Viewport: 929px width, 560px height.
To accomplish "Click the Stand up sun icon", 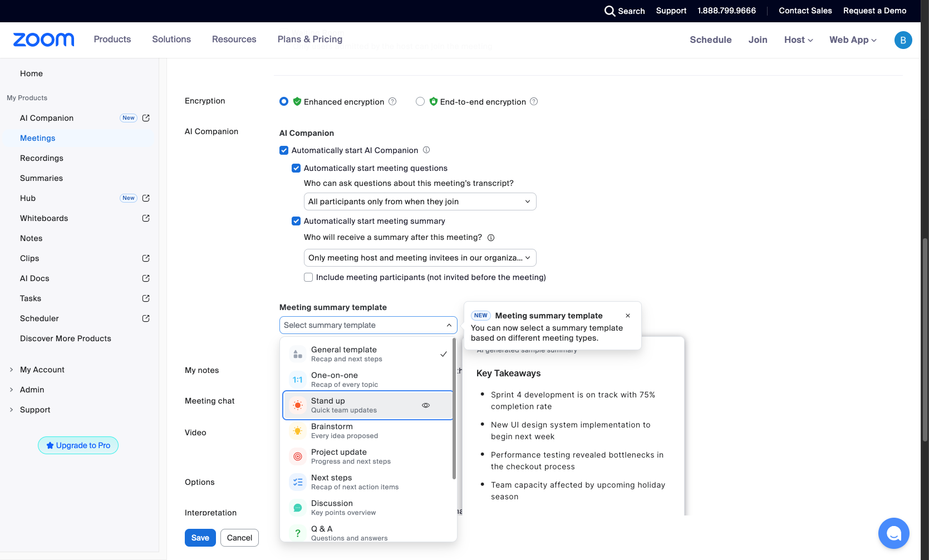I will point(298,405).
